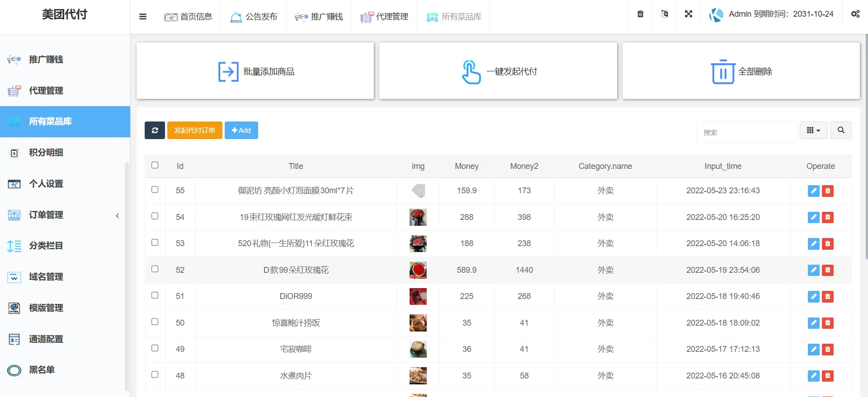
Task: Select 所有菜品库 in the sidebar
Action: [x=65, y=121]
